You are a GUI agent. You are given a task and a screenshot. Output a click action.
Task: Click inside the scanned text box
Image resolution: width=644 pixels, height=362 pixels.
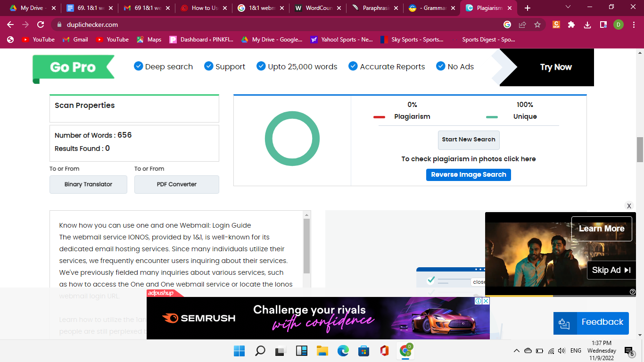coord(177,255)
